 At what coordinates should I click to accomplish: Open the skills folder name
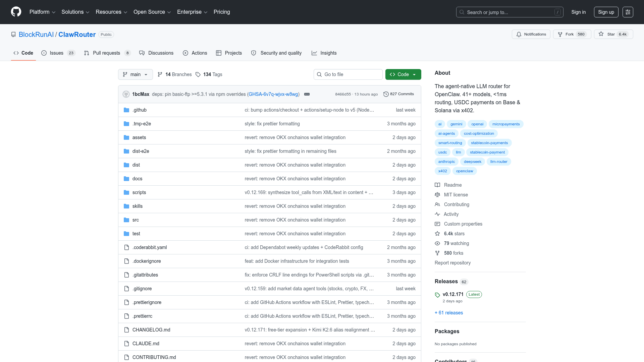(138, 206)
